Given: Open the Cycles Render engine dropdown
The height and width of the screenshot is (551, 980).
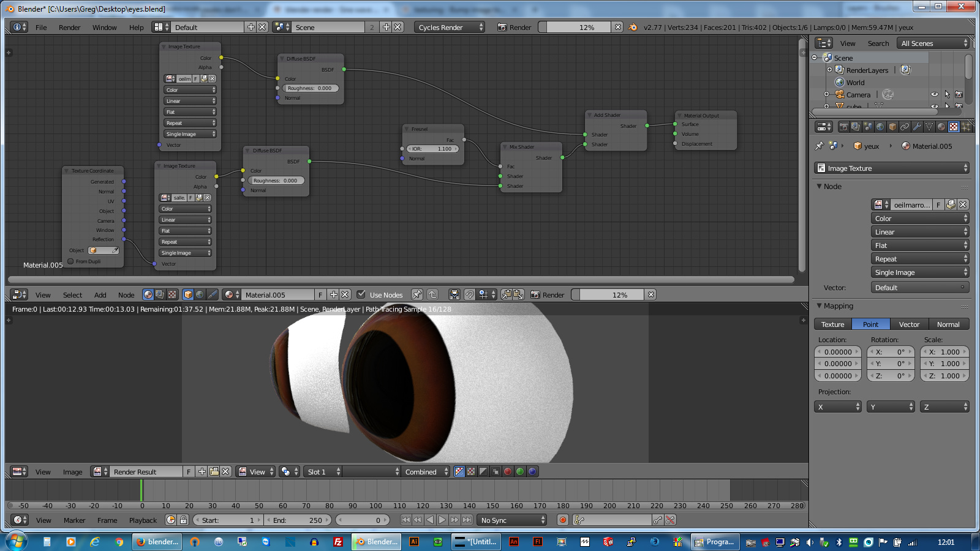Looking at the screenshot, I should tap(450, 27).
